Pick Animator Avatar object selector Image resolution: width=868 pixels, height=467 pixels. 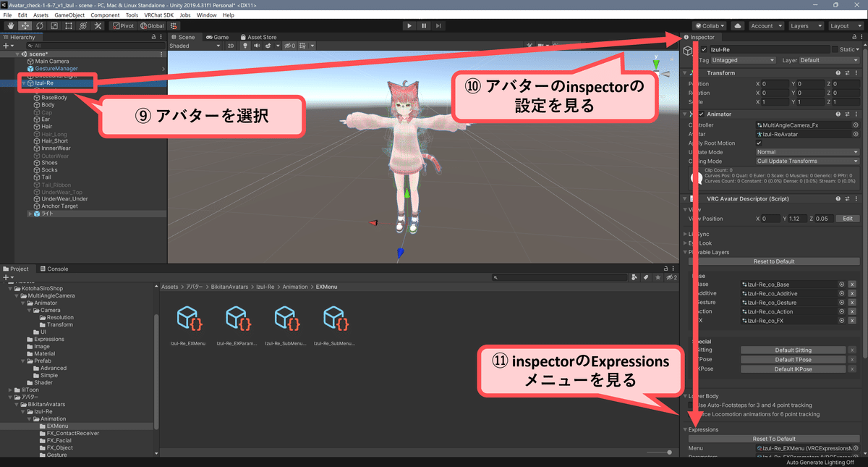point(856,135)
